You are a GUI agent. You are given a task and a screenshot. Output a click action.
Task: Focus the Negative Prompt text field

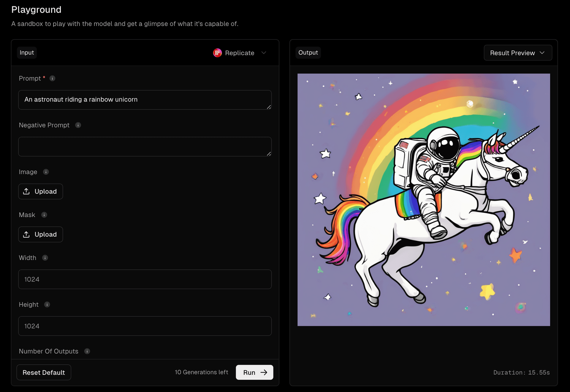click(145, 147)
